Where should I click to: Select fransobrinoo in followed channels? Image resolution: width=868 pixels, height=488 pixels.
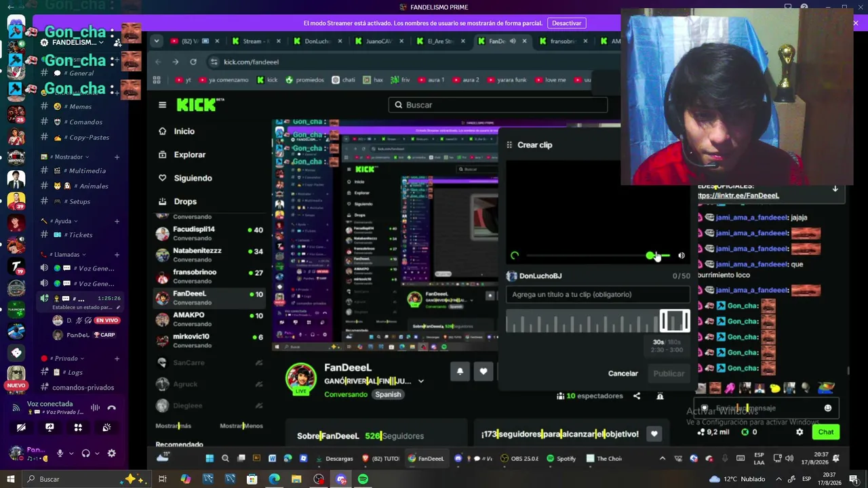(210, 277)
